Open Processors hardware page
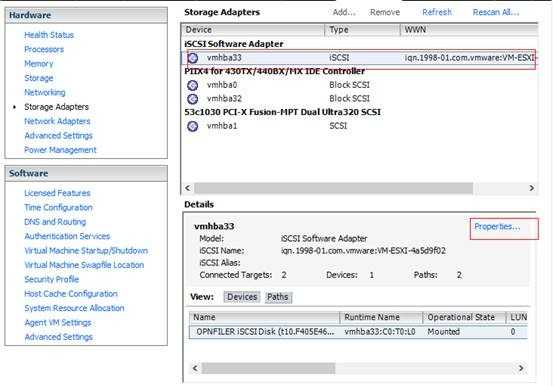 (44, 49)
